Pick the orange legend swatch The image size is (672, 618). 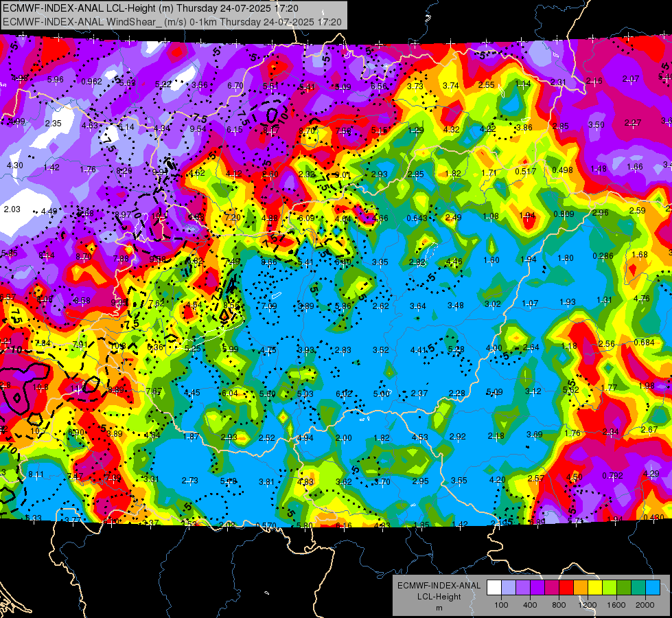pyautogui.click(x=581, y=587)
